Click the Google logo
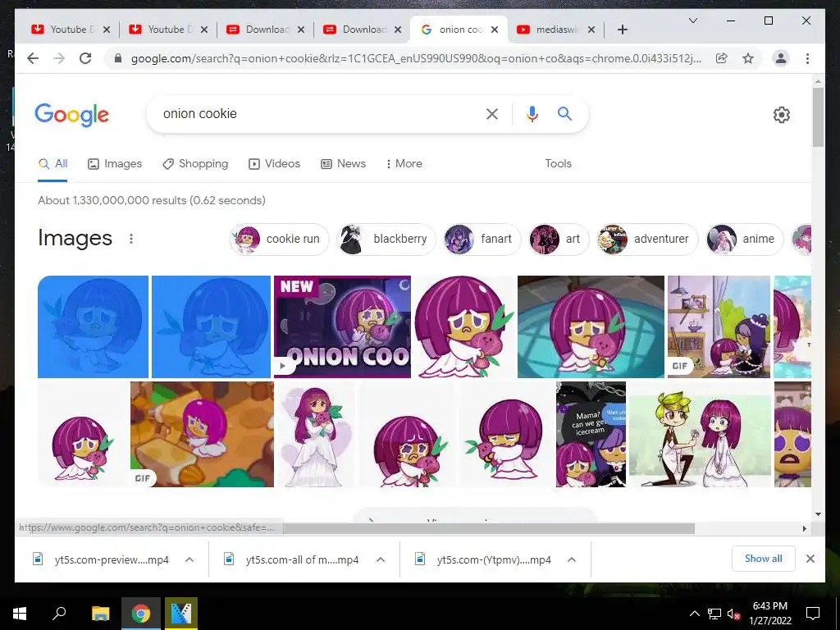 72,115
